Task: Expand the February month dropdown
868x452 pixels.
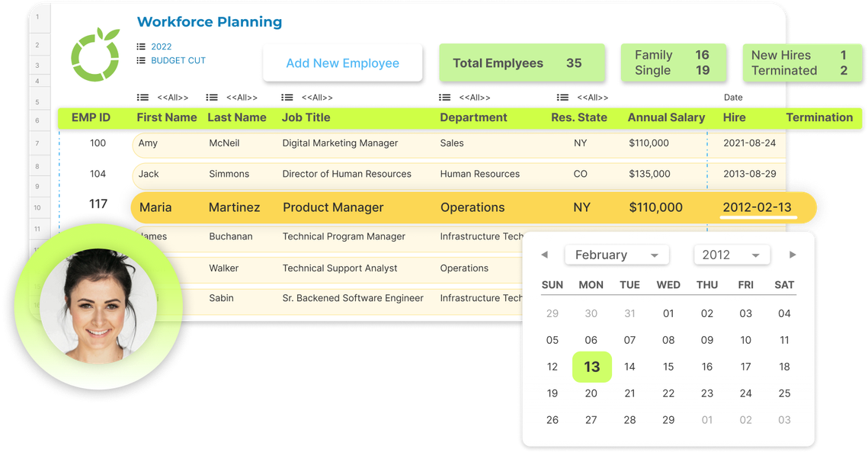Action: [x=617, y=255]
